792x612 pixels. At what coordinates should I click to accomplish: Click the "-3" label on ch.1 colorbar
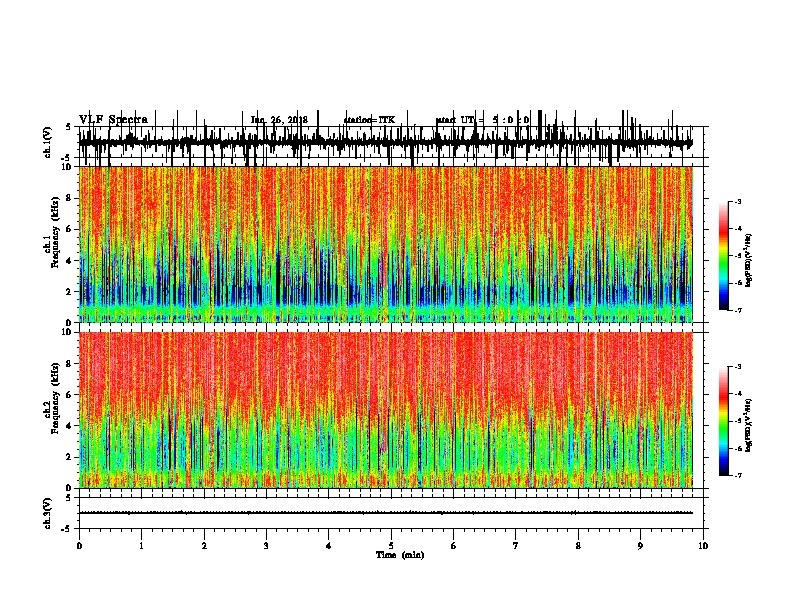click(737, 202)
